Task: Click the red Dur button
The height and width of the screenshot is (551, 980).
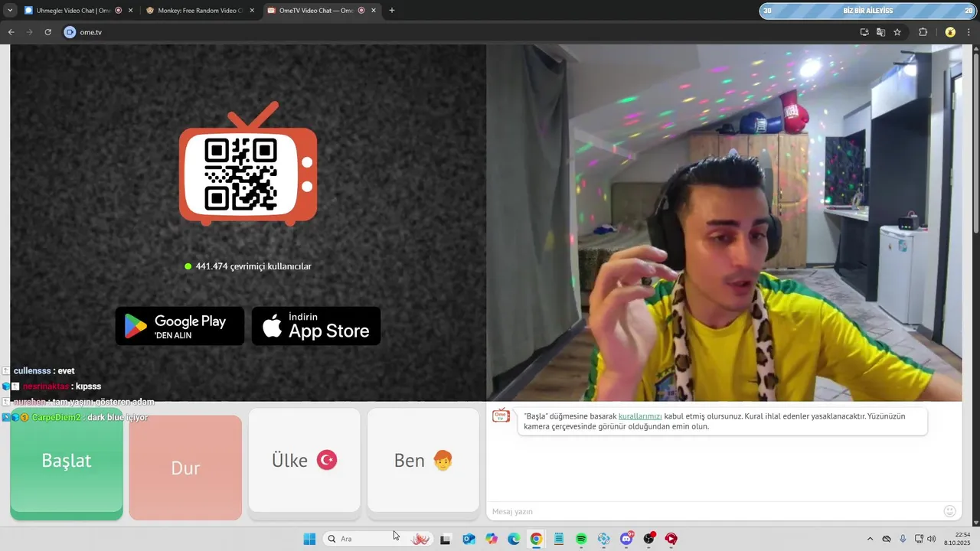Action: point(185,468)
